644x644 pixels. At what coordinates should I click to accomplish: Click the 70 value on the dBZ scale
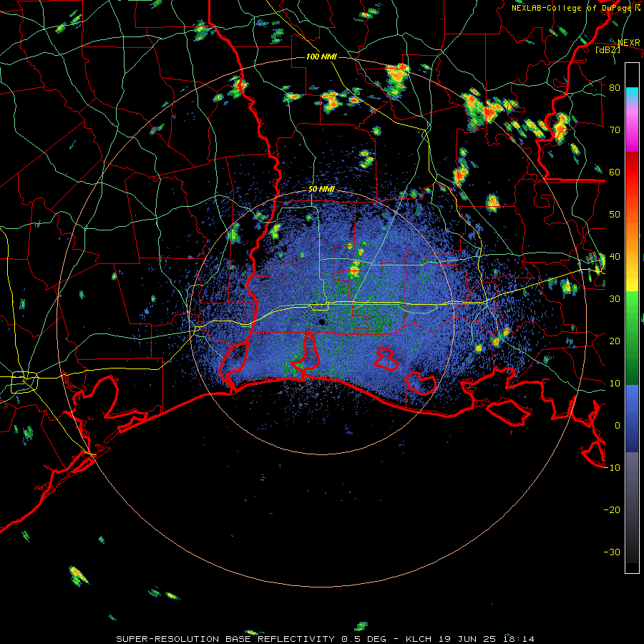(x=615, y=130)
